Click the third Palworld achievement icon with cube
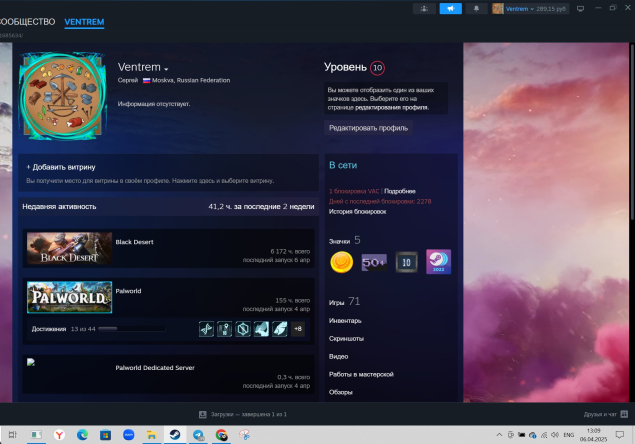The height and width of the screenshot is (444, 635). click(243, 329)
